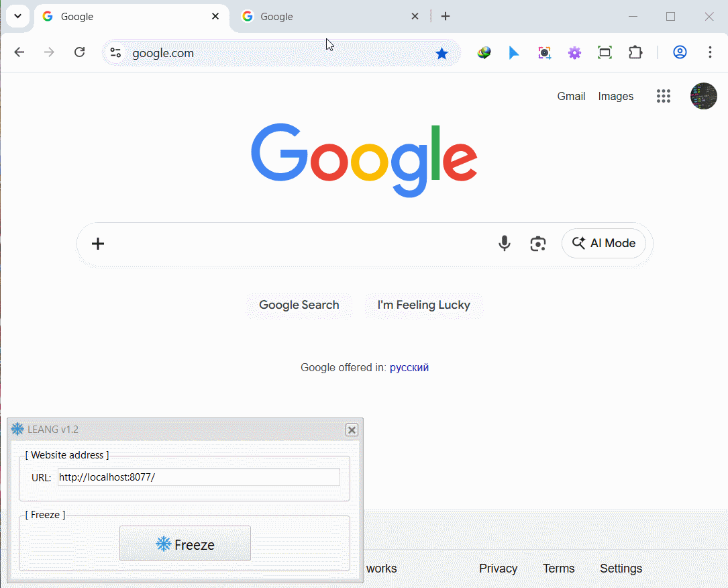Open the green frame screen capture extension
The image size is (728, 588).
pos(605,52)
